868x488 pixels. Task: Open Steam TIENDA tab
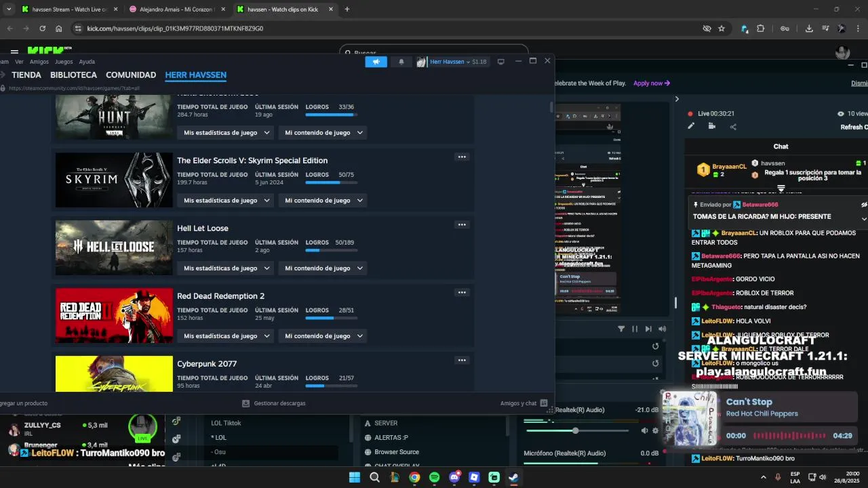[x=26, y=75]
